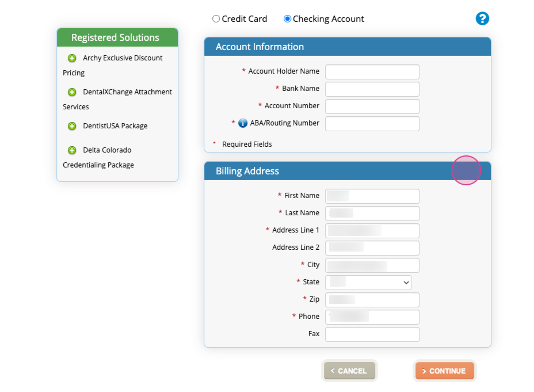This screenshot has width=534, height=392.
Task: Expand Delta Colorado Credentialing Package plus icon
Action: point(72,150)
